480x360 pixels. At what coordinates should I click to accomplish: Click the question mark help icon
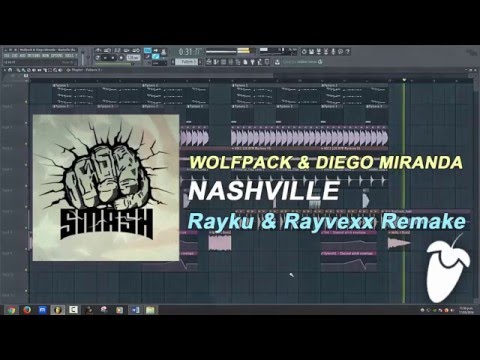pos(348,52)
